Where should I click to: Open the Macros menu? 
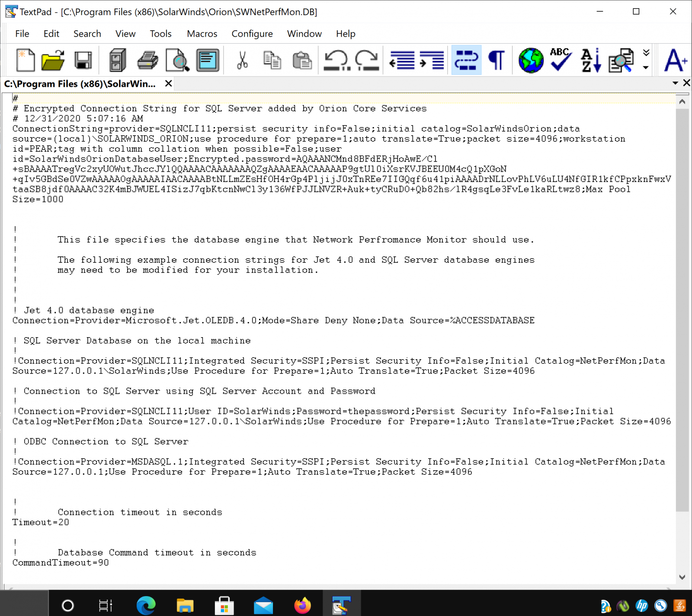[x=202, y=34]
